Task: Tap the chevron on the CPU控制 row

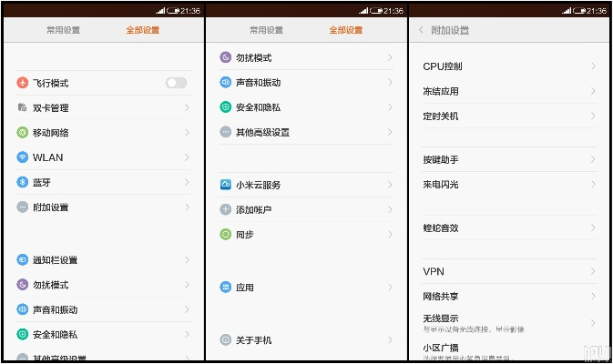Action: (594, 66)
